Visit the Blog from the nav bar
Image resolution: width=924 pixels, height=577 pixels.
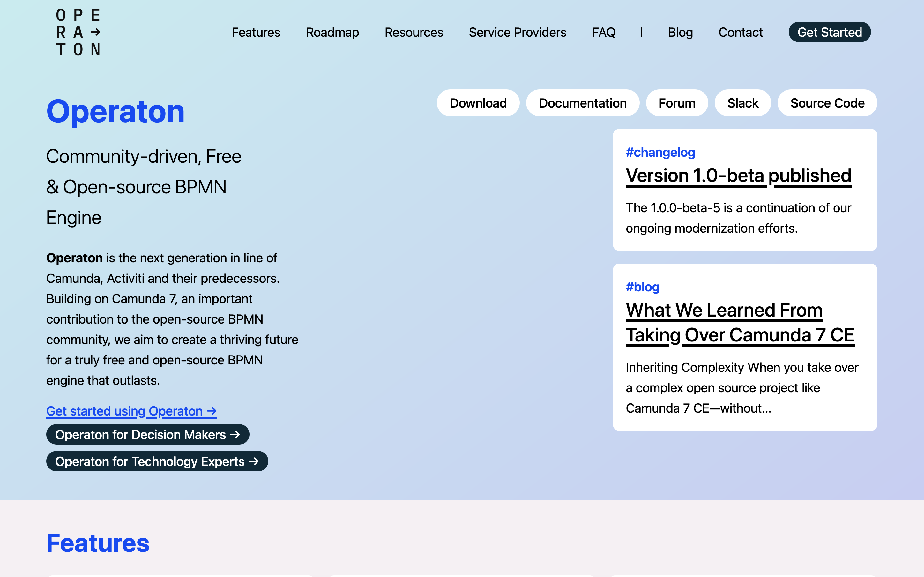click(680, 33)
